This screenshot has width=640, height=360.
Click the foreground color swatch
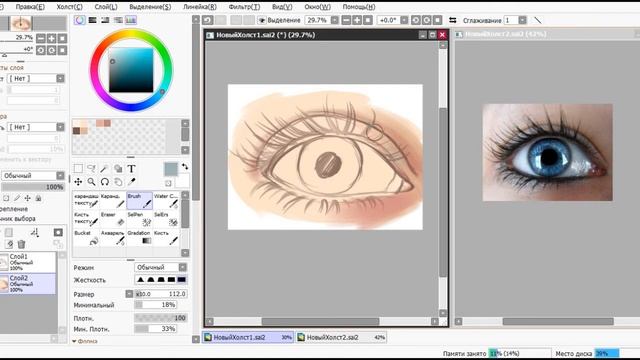(x=171, y=169)
